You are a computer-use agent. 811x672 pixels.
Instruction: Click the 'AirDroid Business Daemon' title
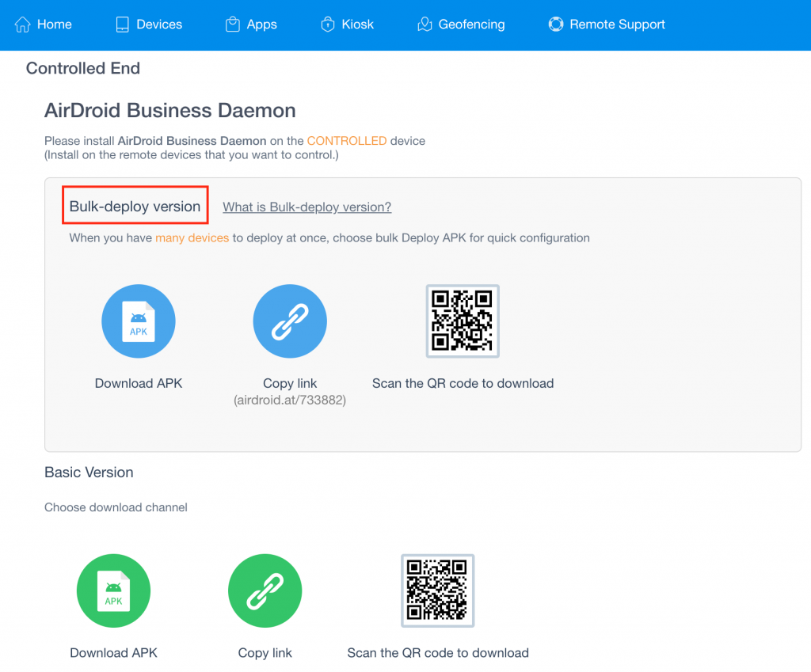click(170, 111)
